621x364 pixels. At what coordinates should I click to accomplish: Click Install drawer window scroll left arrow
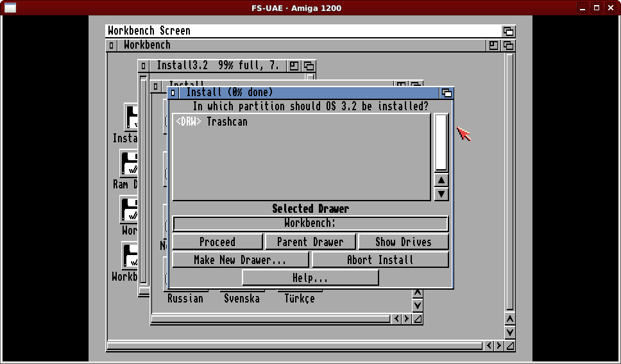[x=396, y=319]
